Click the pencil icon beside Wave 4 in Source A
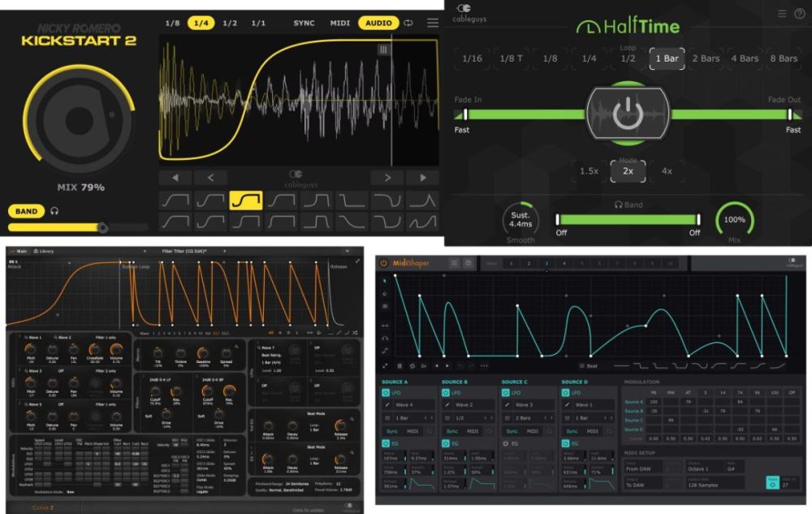 pos(387,404)
